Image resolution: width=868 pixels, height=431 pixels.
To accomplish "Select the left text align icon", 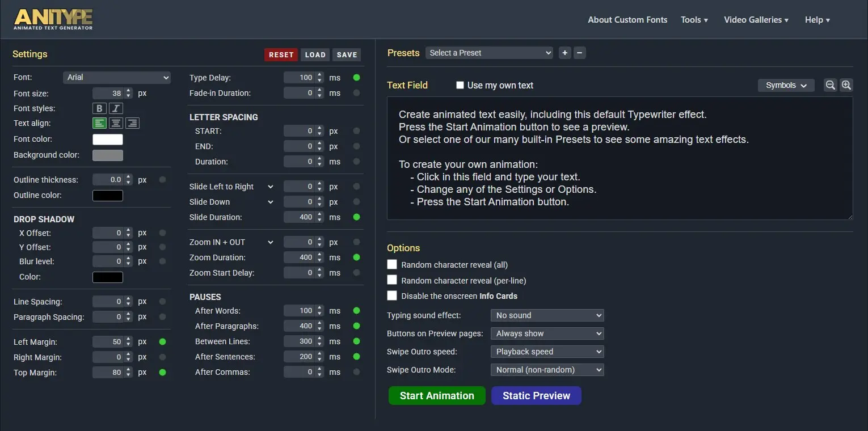I will [x=100, y=123].
